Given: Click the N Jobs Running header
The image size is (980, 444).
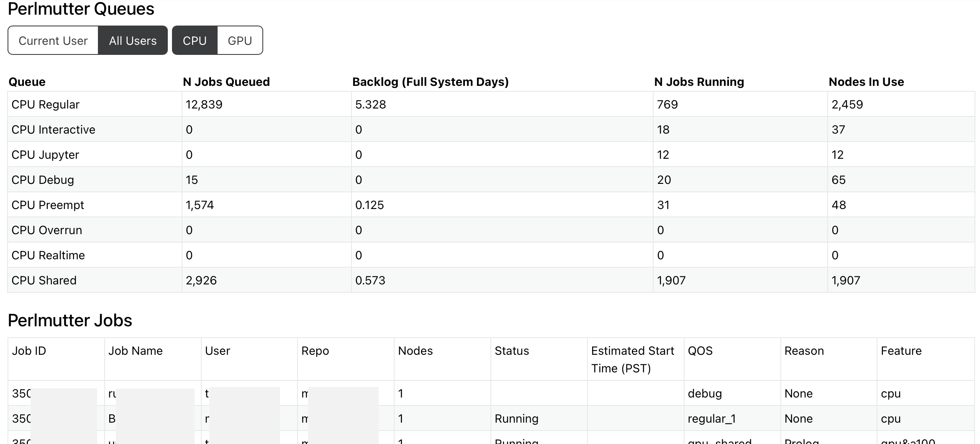Looking at the screenshot, I should pos(699,82).
